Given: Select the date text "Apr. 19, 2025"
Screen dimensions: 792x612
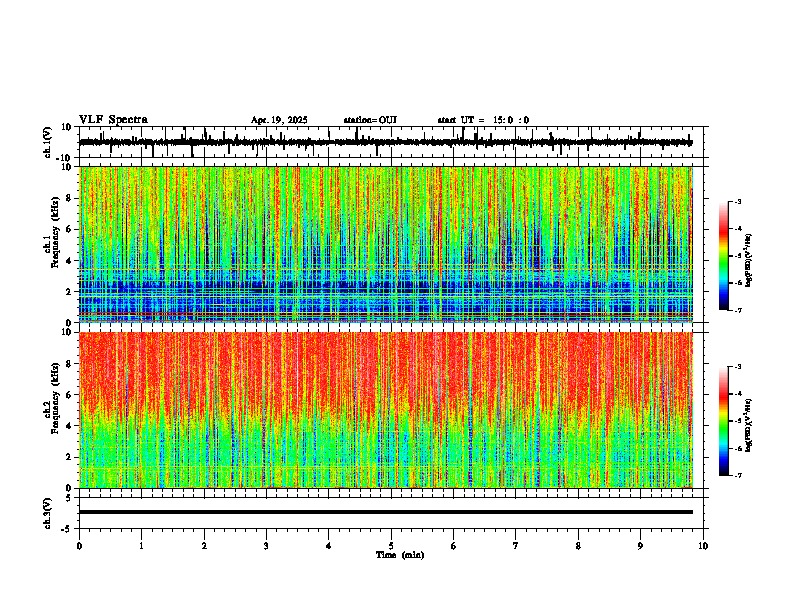Looking at the screenshot, I should click(x=279, y=120).
